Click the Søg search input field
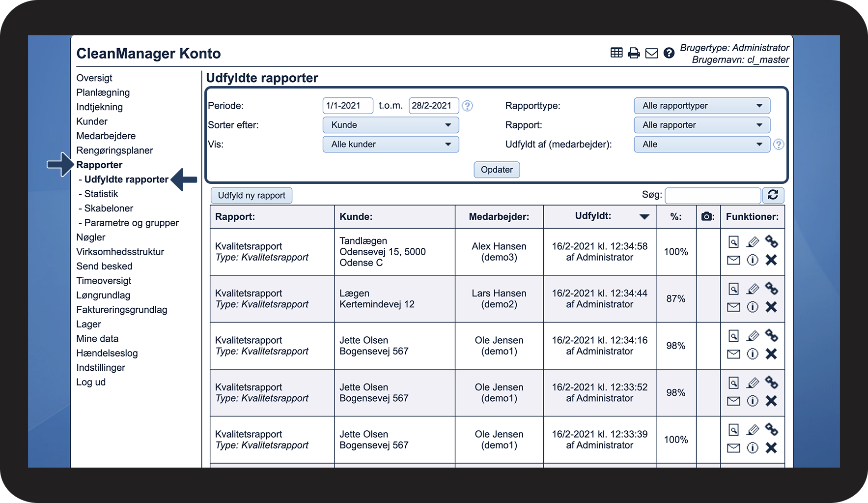 712,195
